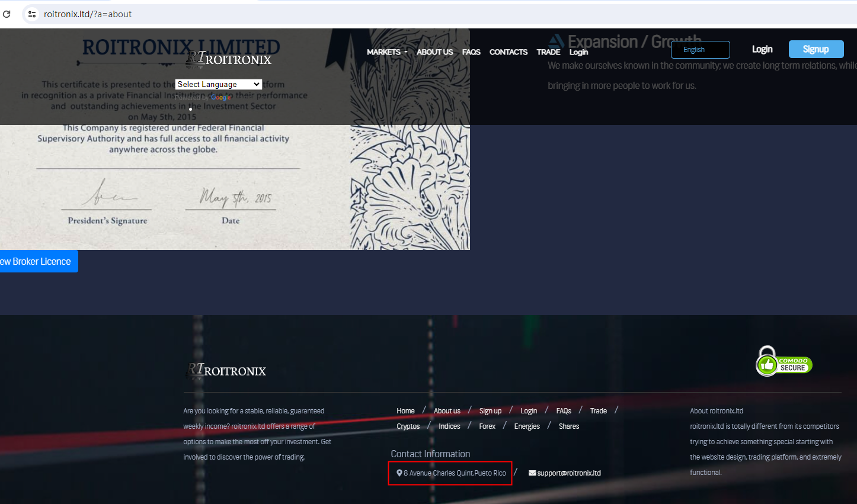Click the 'bringing in more people to work for us.' line
This screenshot has width=857, height=504.
click(x=622, y=86)
